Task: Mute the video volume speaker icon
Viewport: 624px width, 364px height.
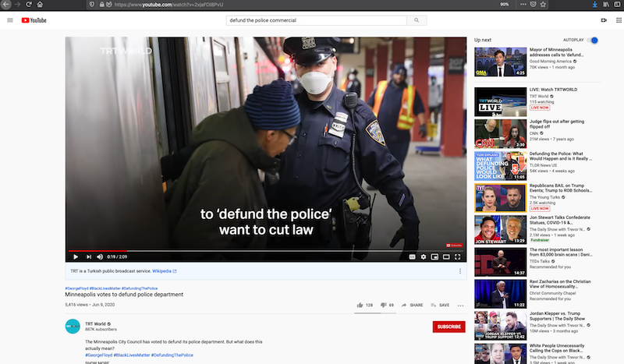Action: [x=99, y=256]
